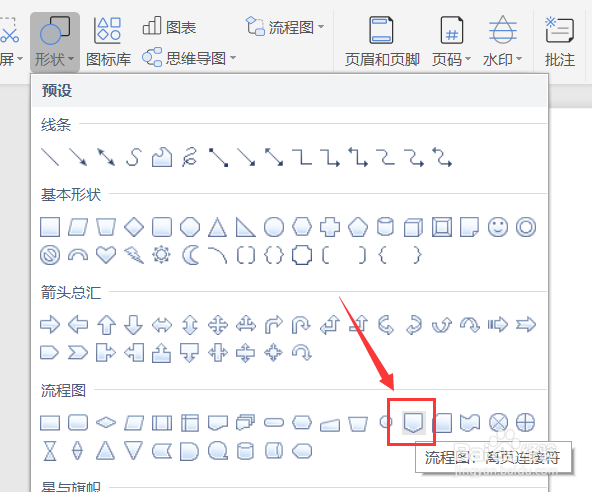Screen dimensions: 592x492
Task: Select the donut ring basic shape
Action: [526, 227]
